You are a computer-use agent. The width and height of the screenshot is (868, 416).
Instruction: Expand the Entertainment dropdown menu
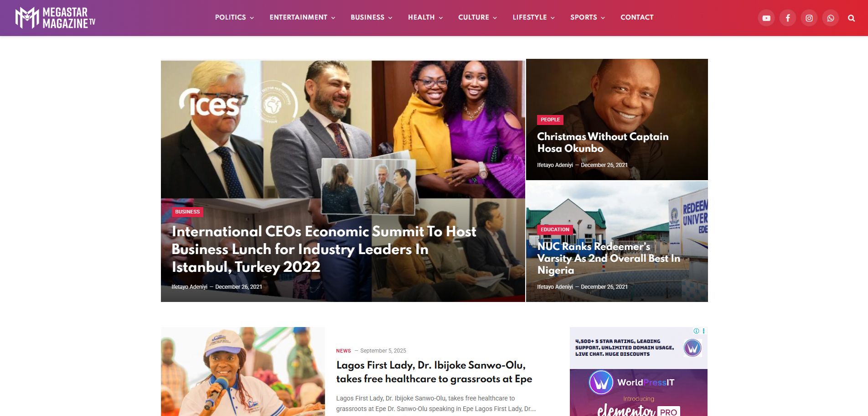click(302, 17)
